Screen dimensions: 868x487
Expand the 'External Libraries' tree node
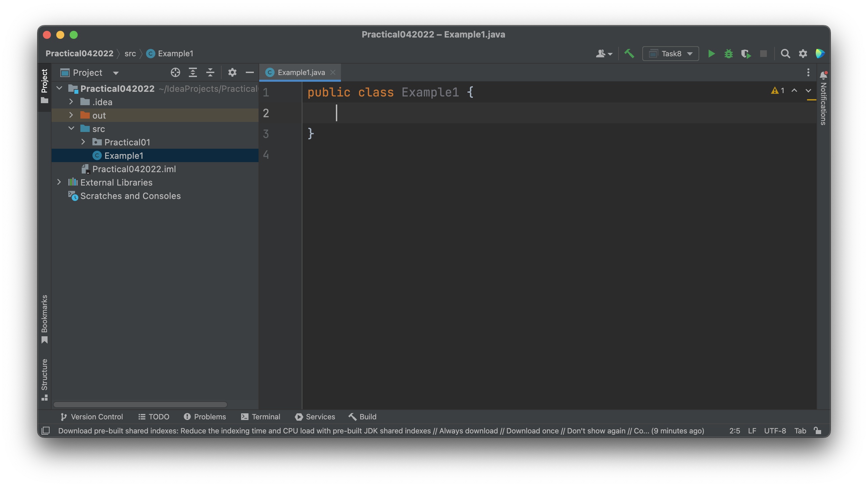[58, 182]
